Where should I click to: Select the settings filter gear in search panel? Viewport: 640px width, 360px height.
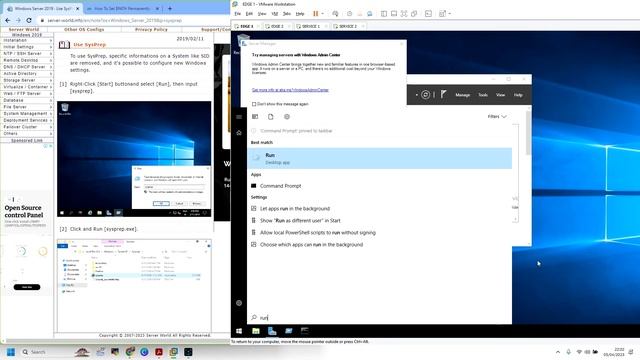pos(287,117)
